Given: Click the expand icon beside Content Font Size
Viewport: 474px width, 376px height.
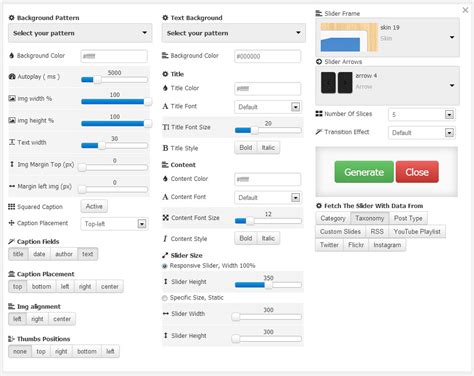Looking at the screenshot, I should point(166,218).
